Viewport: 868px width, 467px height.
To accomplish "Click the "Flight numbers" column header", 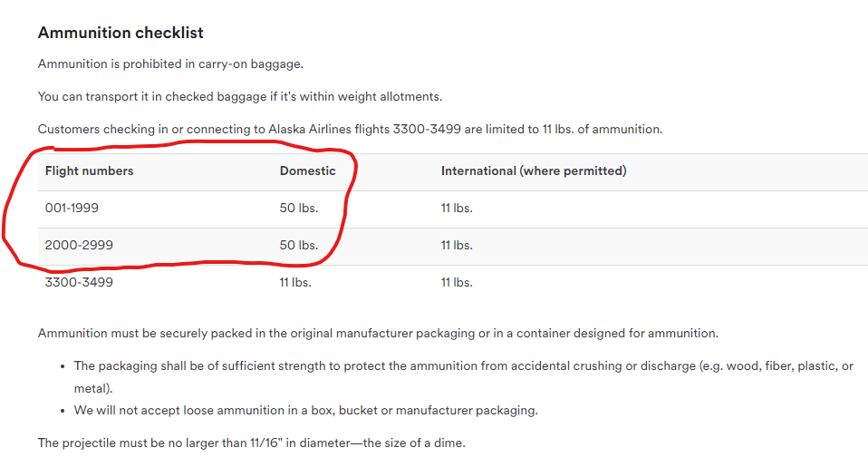I will 89,170.
